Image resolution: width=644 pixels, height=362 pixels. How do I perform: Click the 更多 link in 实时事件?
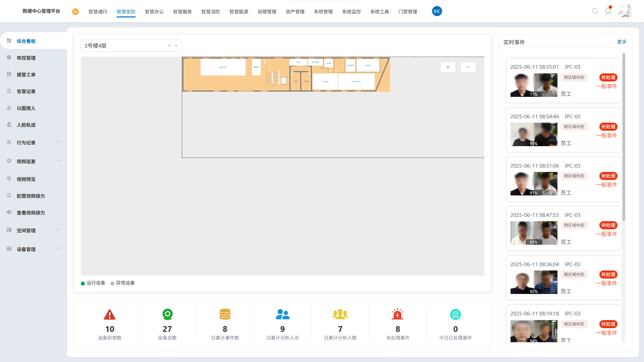point(622,42)
